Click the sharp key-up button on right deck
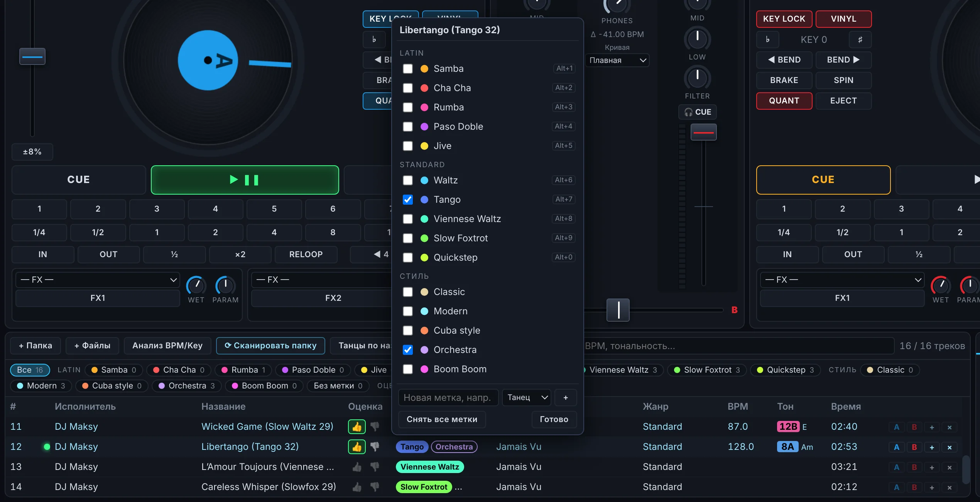This screenshot has height=502, width=980. (860, 39)
